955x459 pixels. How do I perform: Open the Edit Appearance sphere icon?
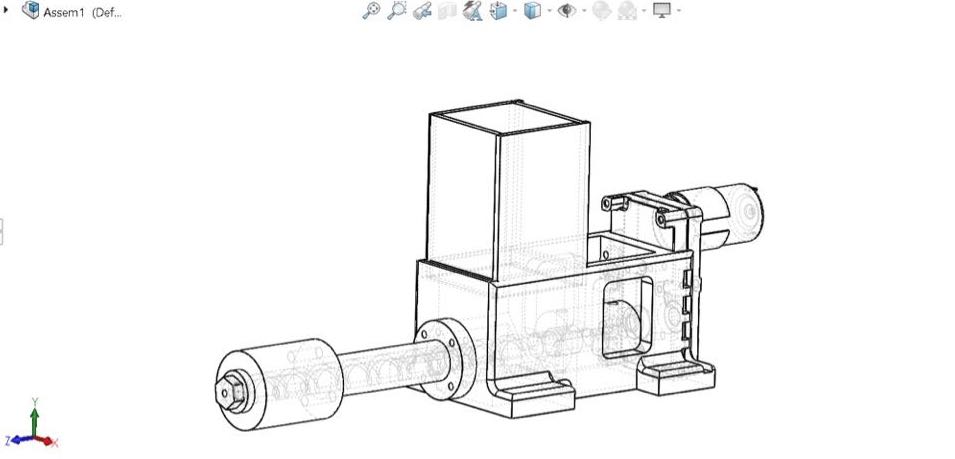pos(602,10)
